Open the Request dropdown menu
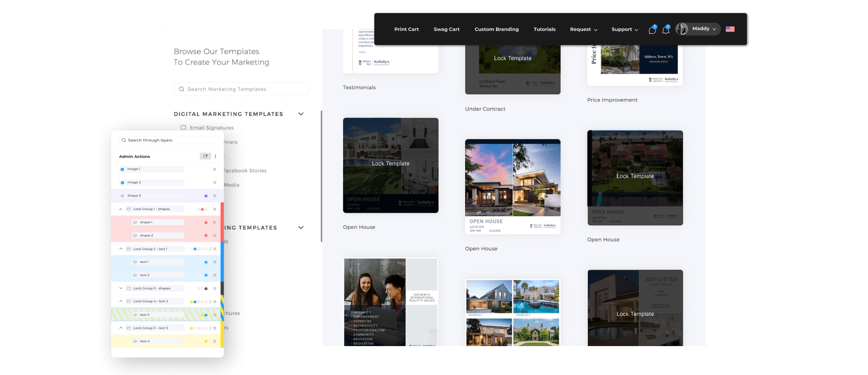The image size is (868, 375). pyautogui.click(x=584, y=29)
